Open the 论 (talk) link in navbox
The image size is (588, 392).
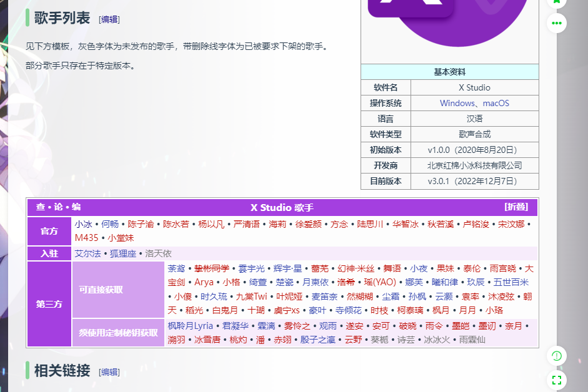[59, 207]
